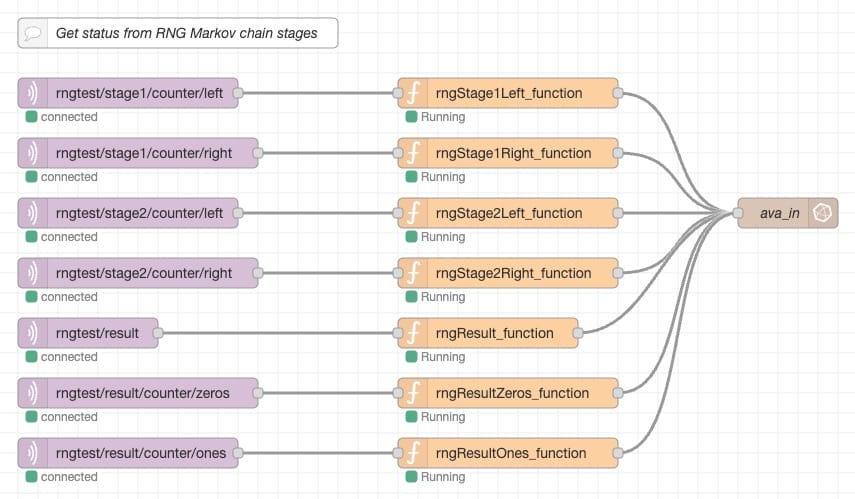The height and width of the screenshot is (499, 855).
Task: Click the green status square under rngStage1Right_function
Action: (x=412, y=177)
